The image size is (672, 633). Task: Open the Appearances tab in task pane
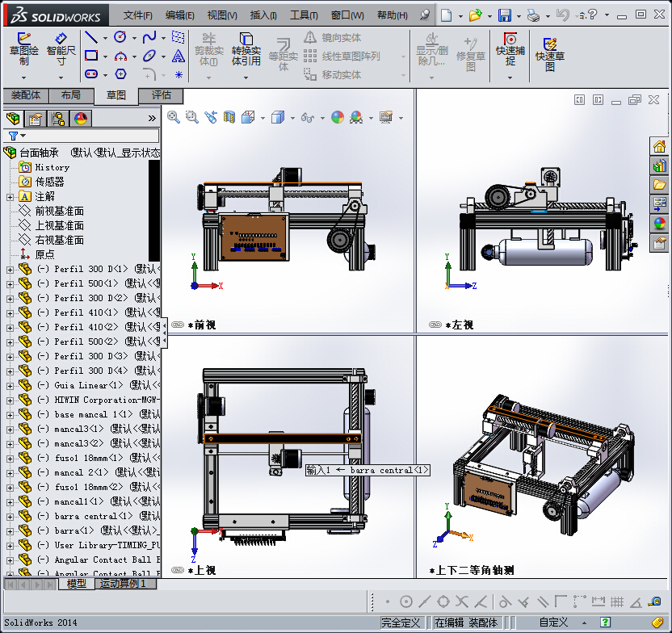tap(660, 224)
